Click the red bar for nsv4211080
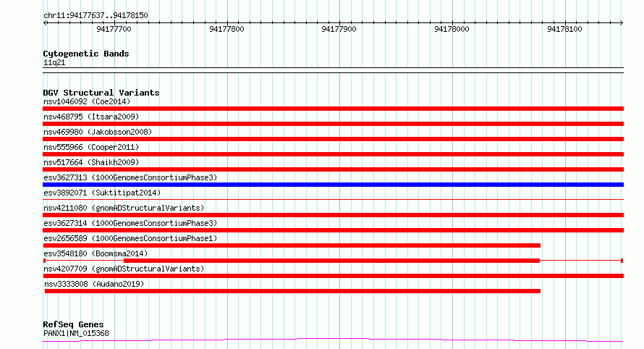This screenshot has height=349, width=644. [x=333, y=215]
